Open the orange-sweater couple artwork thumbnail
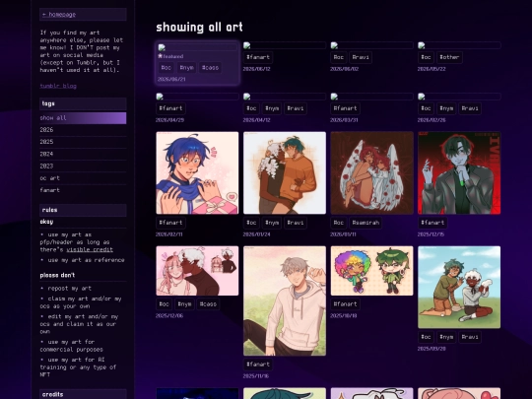532x399 pixels. 285,173
